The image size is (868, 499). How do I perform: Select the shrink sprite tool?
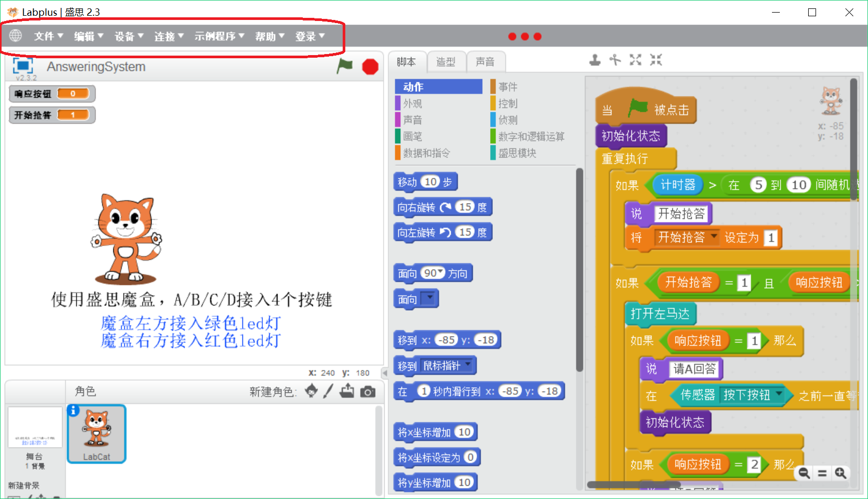pyautogui.click(x=656, y=60)
